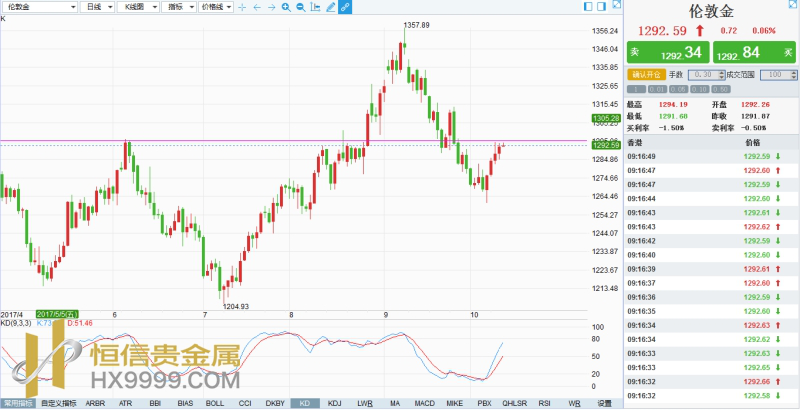
Task: Click the crosshair cursor icon in toolbar
Action: (x=242, y=7)
